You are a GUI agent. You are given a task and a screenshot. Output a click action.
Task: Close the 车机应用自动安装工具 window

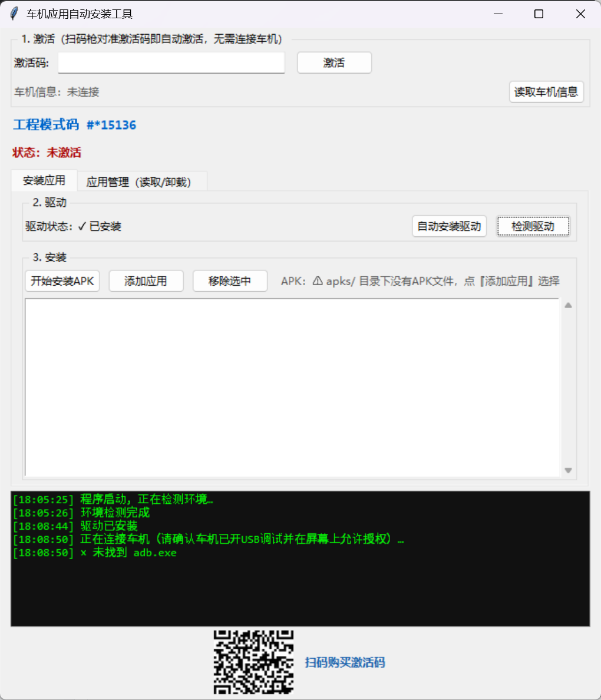580,14
